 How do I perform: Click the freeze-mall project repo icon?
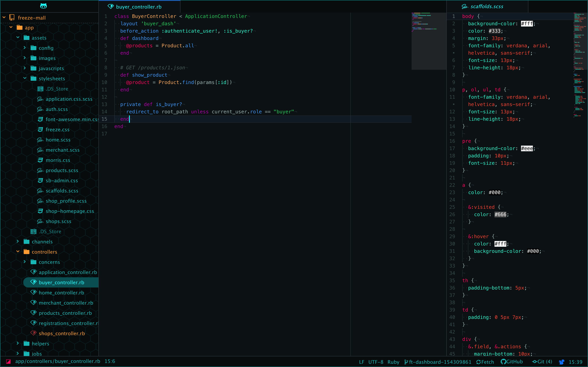click(12, 18)
